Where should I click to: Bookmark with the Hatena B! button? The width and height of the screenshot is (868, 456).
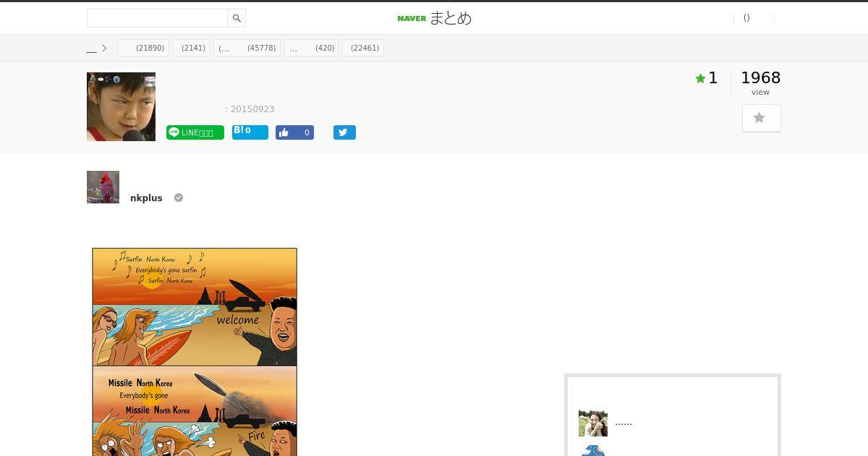250,132
